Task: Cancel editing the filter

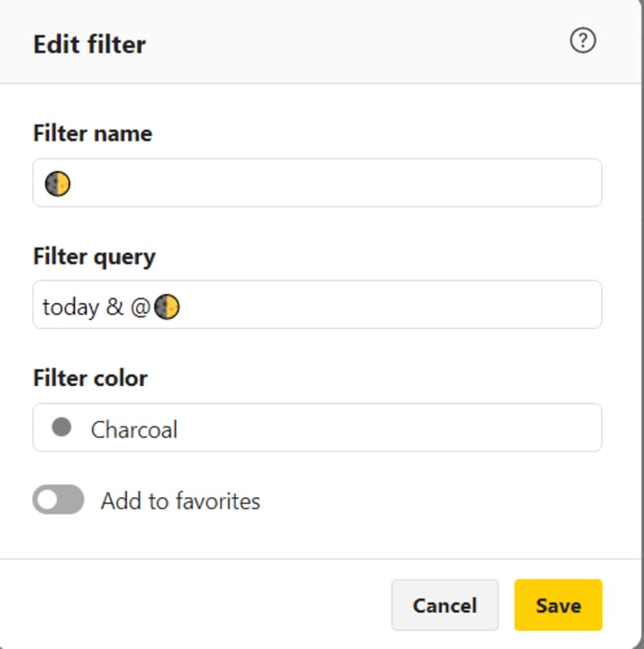Action: 444,605
